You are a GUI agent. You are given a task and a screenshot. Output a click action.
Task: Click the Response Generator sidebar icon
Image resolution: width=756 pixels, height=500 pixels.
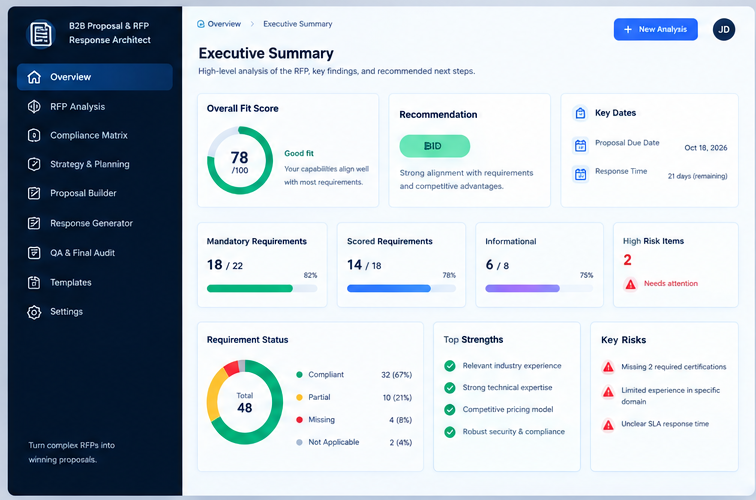(34, 223)
